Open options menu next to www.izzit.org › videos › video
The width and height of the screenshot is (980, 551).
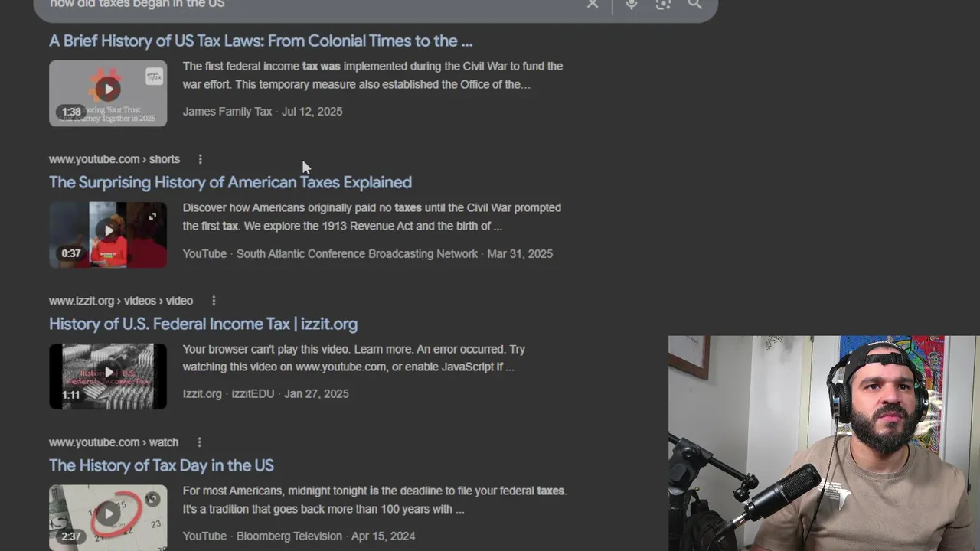[x=214, y=301]
